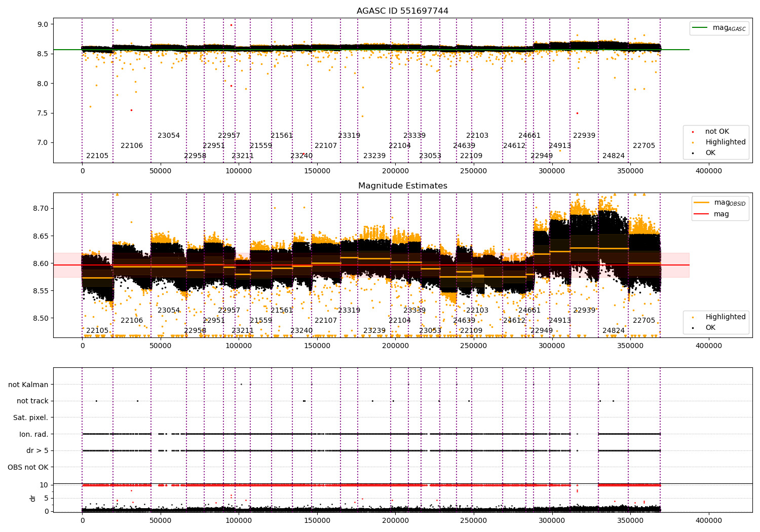Click the 'AGASC ID 551697744' plot title

pyautogui.click(x=402, y=11)
